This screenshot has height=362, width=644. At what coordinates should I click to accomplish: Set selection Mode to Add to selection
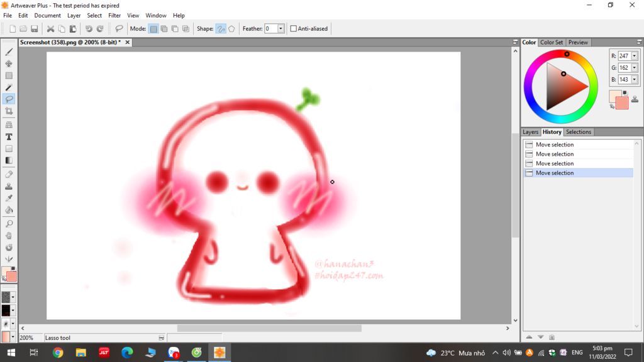(164, 29)
